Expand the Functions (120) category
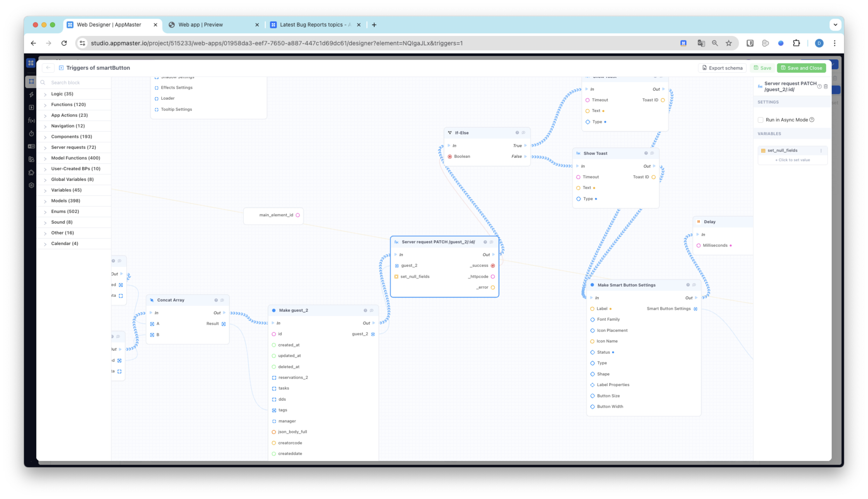 click(74, 105)
